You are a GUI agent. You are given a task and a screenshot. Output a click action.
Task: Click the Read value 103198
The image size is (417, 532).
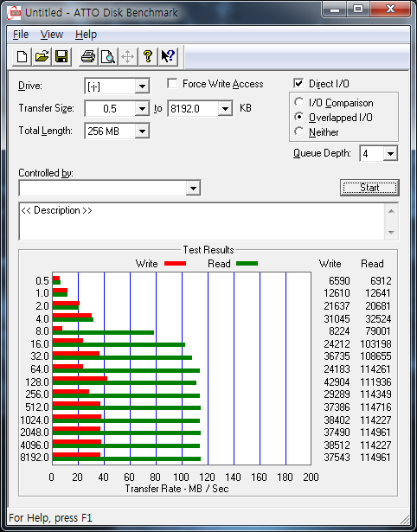(x=375, y=344)
